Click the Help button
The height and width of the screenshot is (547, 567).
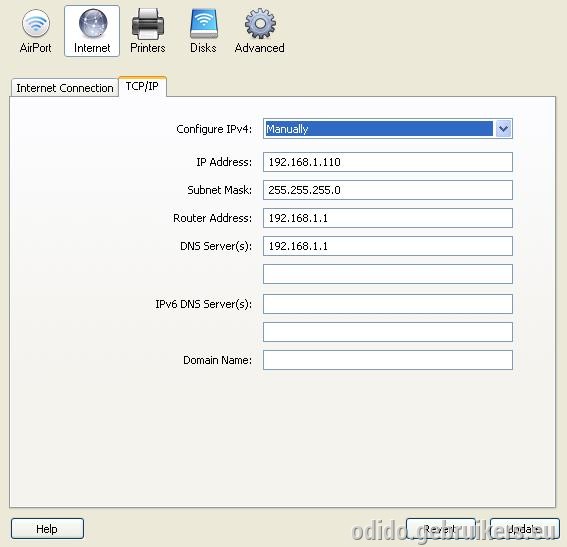point(47,529)
